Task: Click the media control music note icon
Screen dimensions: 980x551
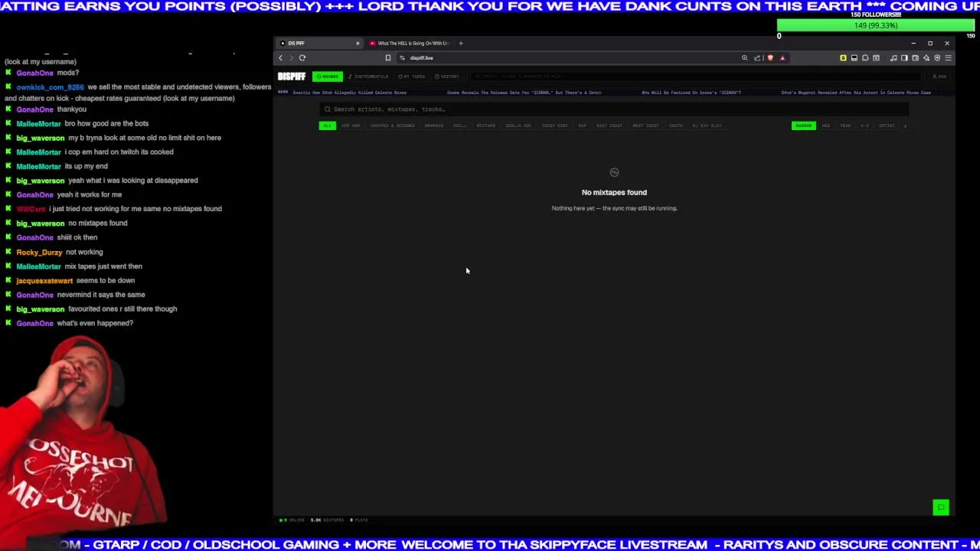Action: pyautogui.click(x=893, y=58)
